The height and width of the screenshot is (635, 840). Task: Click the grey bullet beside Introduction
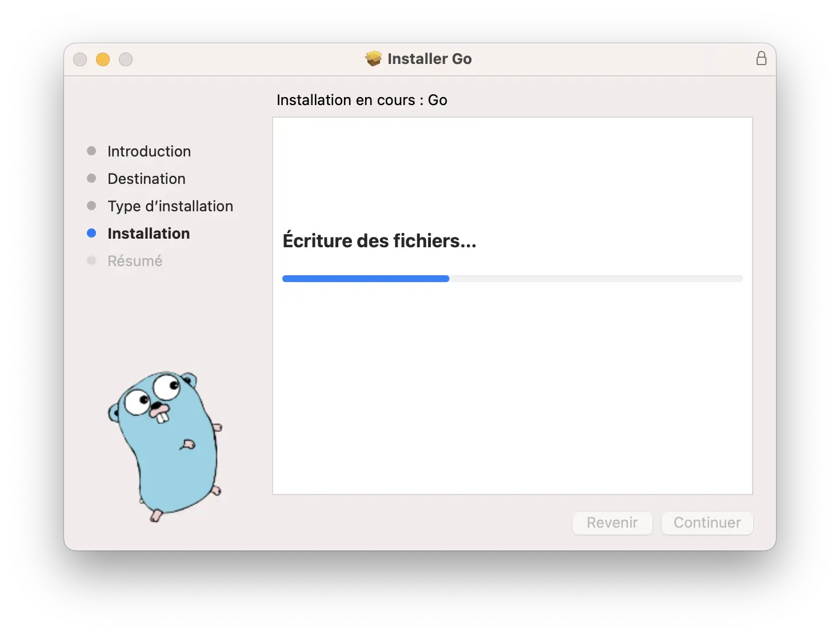tap(91, 151)
